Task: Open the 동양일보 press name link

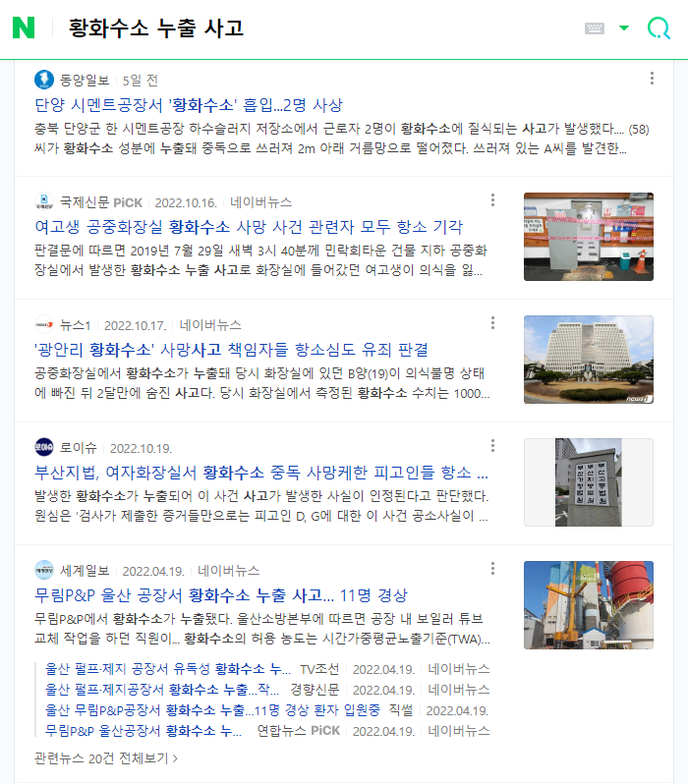Action: coord(85,80)
